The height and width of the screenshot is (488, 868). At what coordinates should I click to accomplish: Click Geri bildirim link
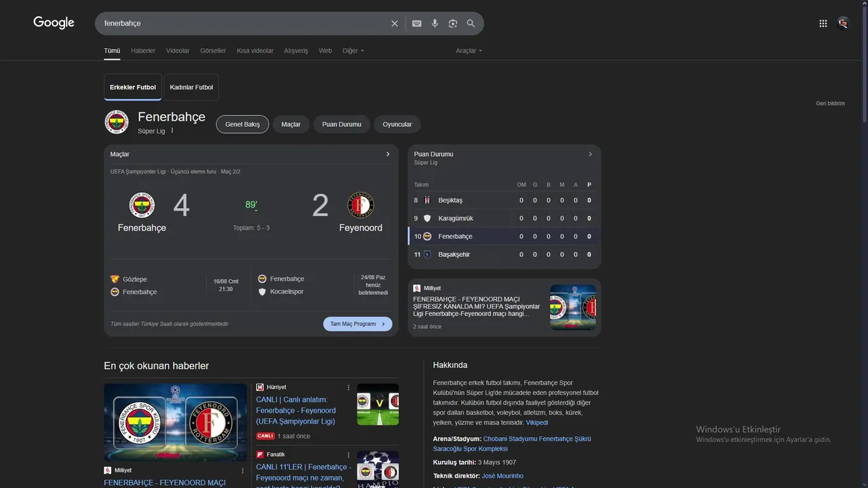[x=831, y=104]
